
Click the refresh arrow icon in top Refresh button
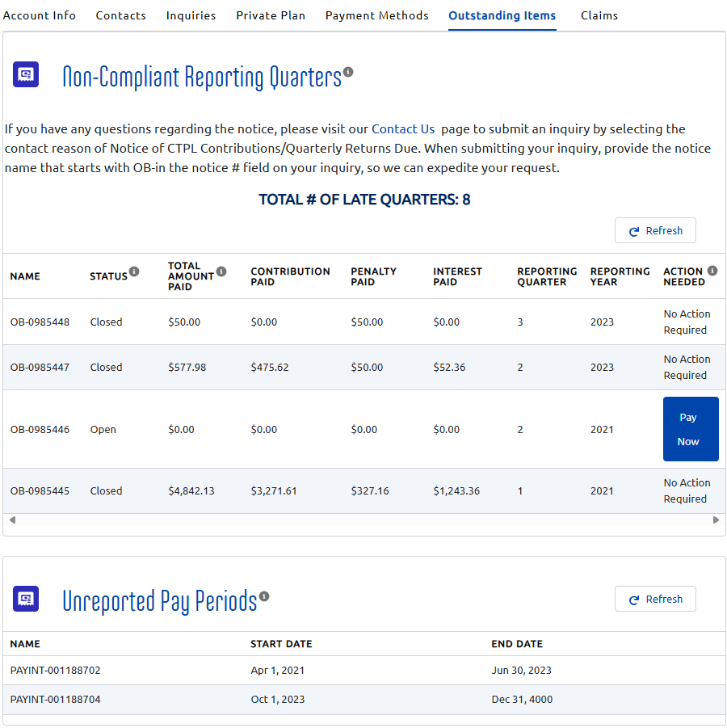633,230
